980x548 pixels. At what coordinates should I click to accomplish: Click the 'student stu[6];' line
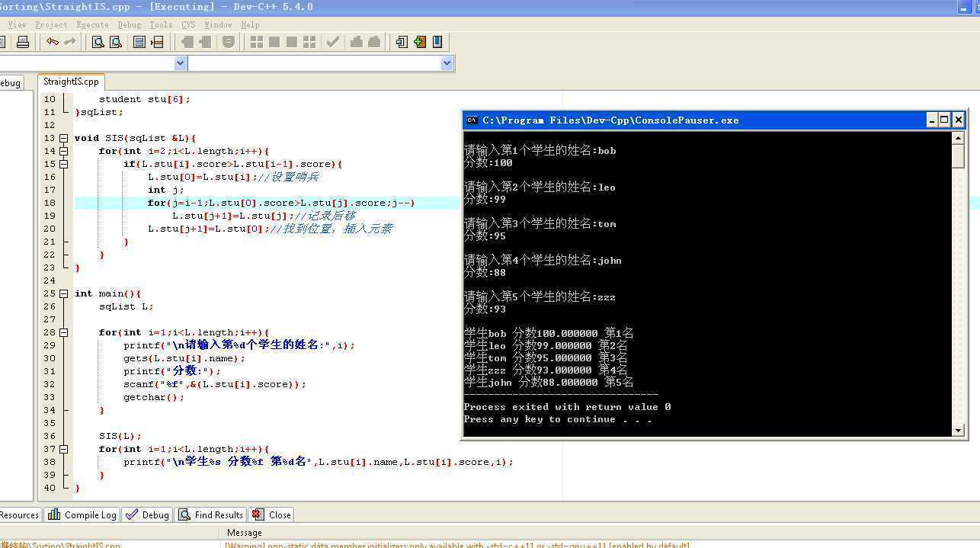point(145,99)
